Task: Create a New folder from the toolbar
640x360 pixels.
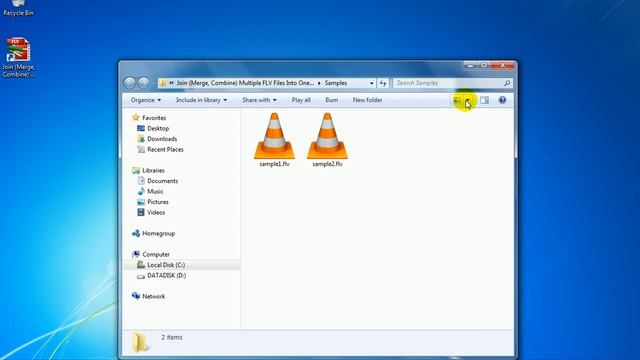Action: click(367, 100)
